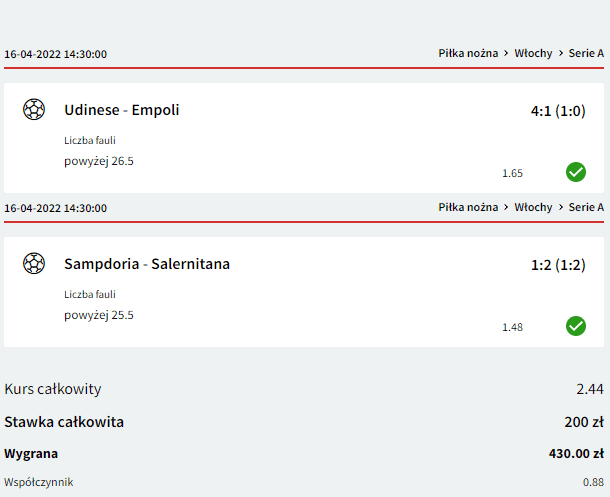Viewport: 610px width, 497px height.
Task: Open Serie A in second breadcrumb
Action: pyautogui.click(x=586, y=207)
